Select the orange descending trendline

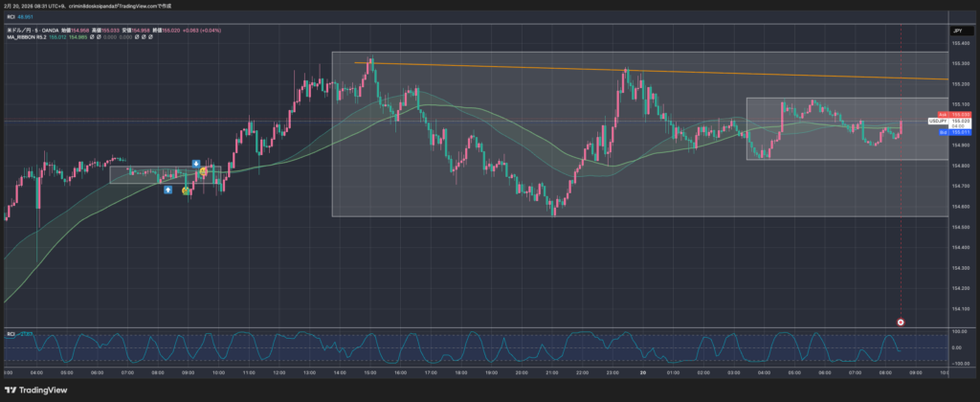670,72
